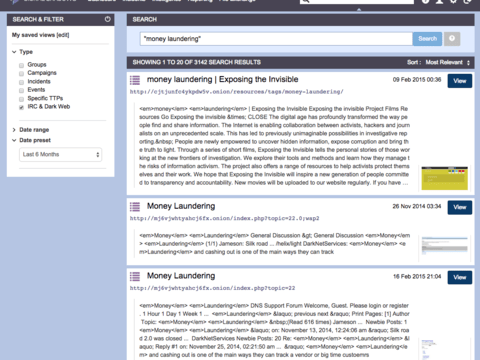Open the edit link for My saved views
Viewport: 480px width, 360px height.
point(63,35)
